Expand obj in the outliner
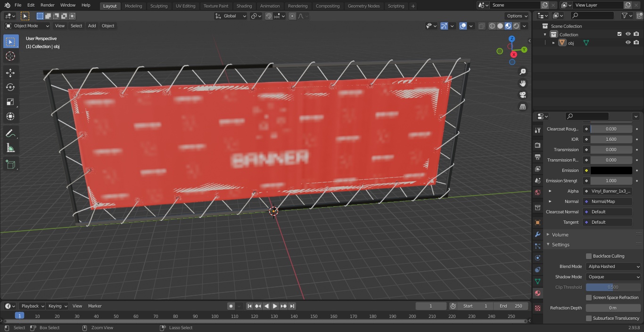The width and height of the screenshot is (644, 332). (553, 43)
